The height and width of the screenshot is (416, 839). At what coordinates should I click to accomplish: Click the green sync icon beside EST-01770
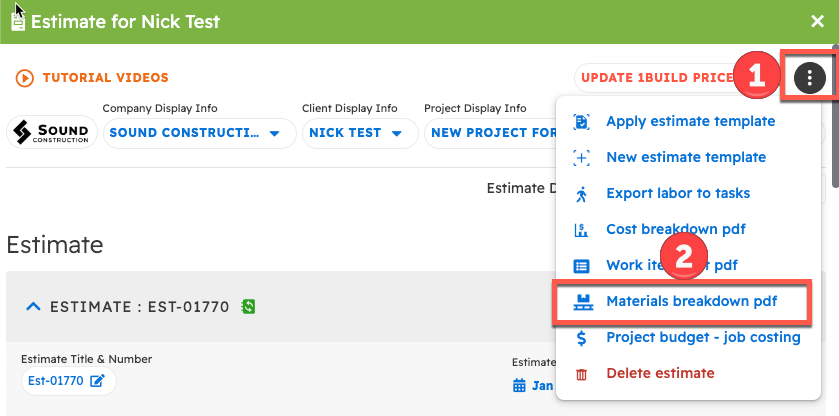[x=249, y=306]
